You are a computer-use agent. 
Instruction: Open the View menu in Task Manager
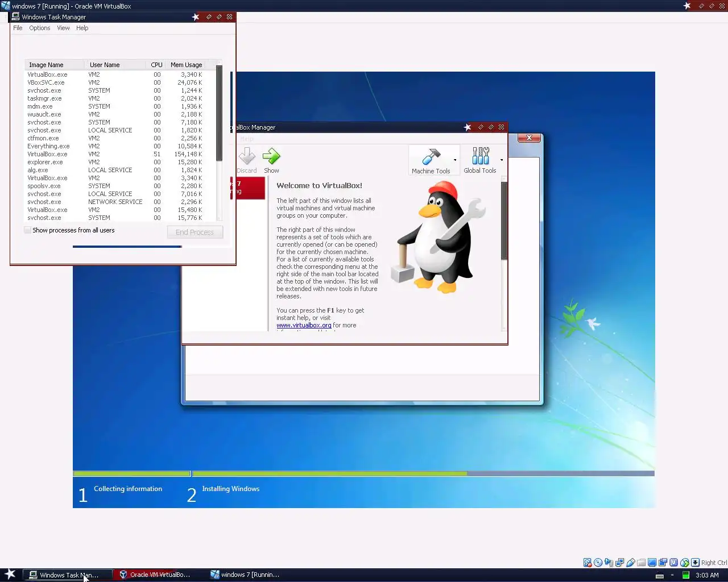click(63, 28)
